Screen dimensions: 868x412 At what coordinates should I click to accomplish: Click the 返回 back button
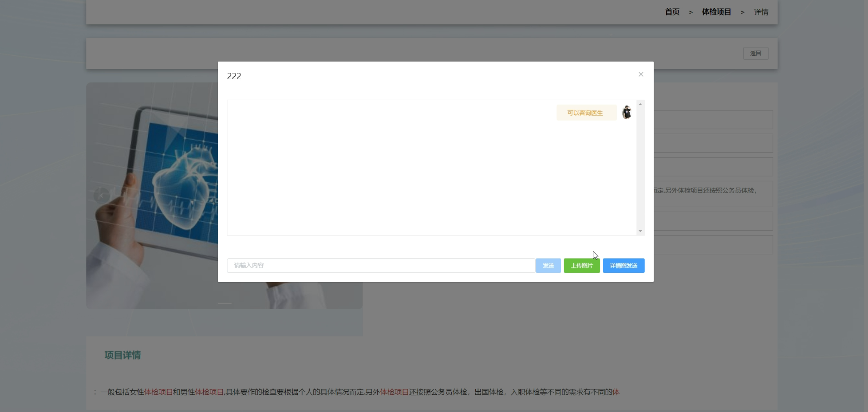coord(755,53)
